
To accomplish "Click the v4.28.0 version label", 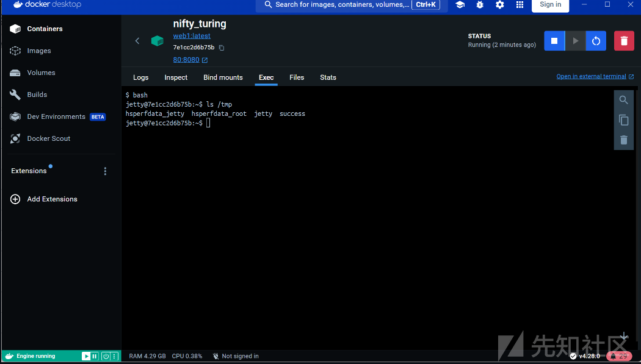I will tap(590, 356).
